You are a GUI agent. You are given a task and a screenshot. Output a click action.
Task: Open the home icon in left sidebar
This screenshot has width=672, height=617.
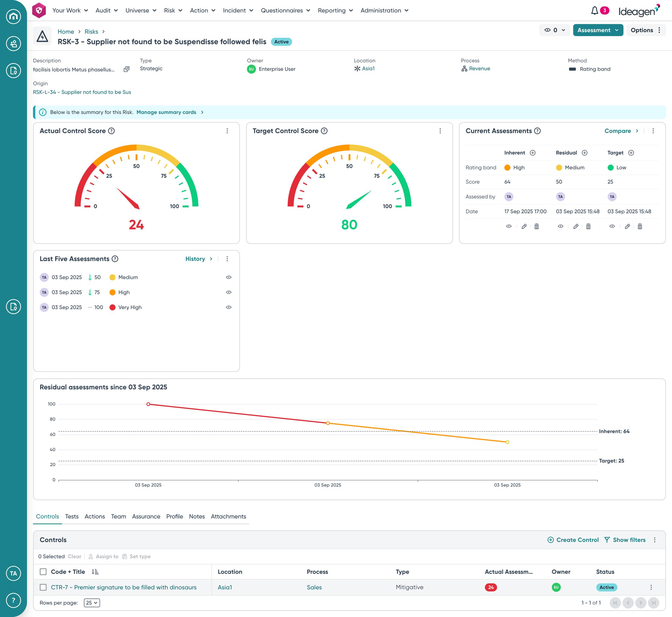(13, 16)
